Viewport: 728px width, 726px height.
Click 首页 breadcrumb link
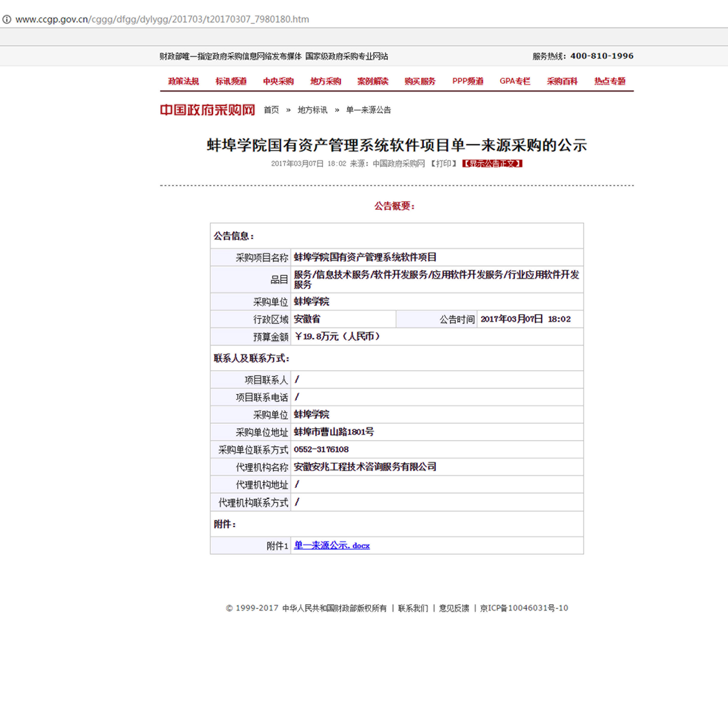tap(271, 110)
